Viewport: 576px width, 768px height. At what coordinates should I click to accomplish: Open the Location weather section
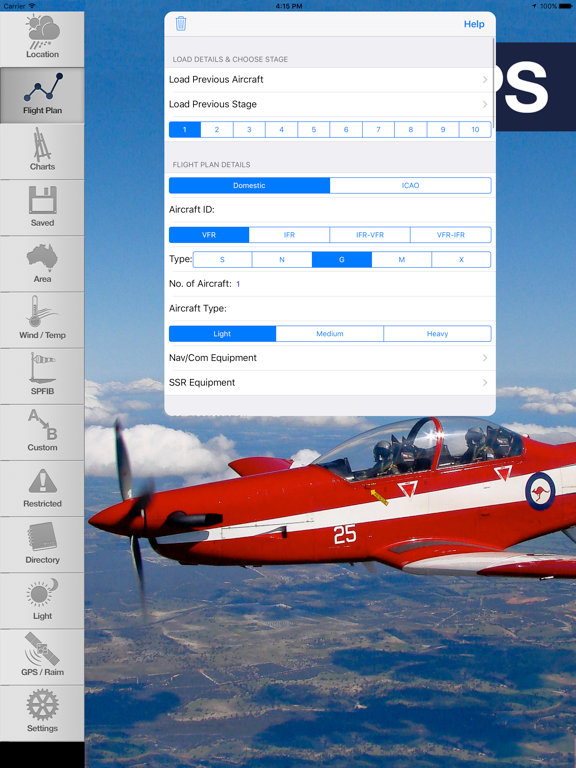(x=42, y=39)
